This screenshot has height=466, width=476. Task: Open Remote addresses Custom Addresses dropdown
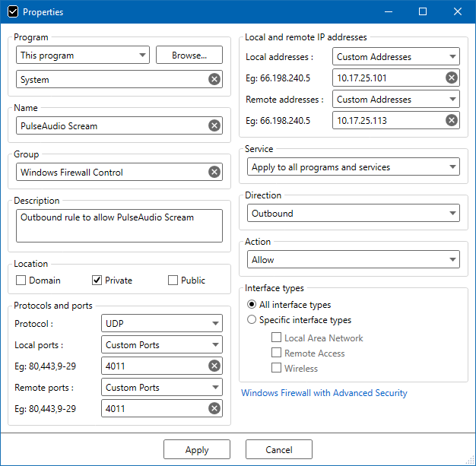tap(396, 99)
